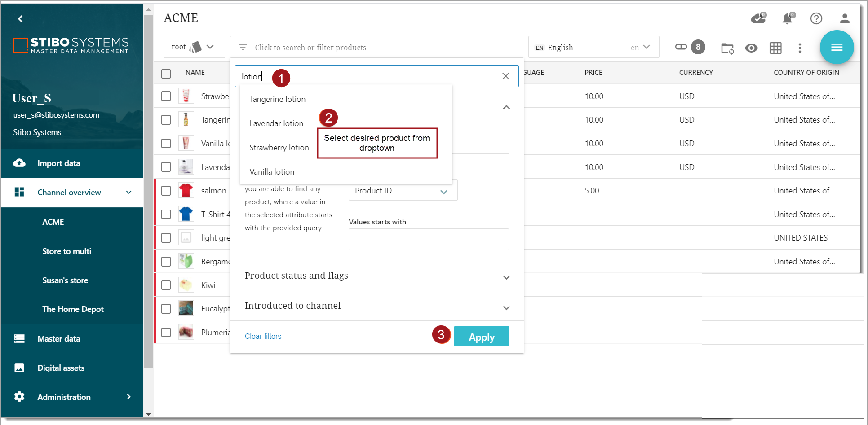Click the folder sync icon in toolbar
The image size is (868, 425).
click(x=727, y=48)
